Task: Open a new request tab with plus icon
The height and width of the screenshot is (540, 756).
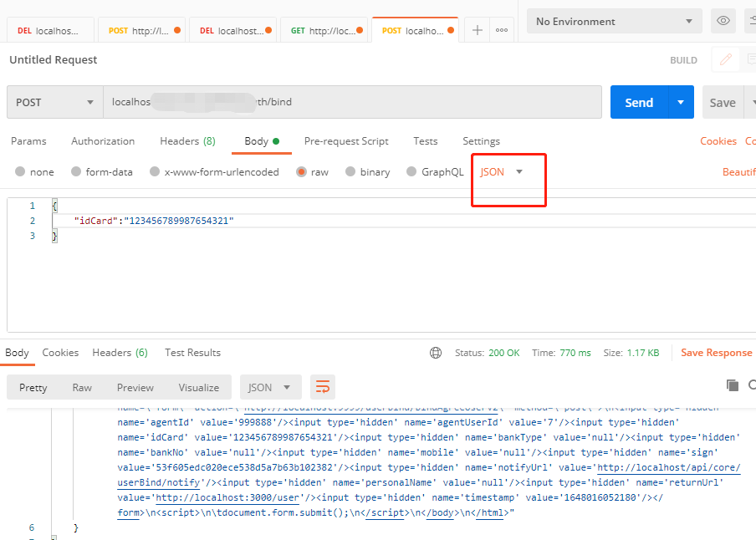Action: (x=477, y=28)
